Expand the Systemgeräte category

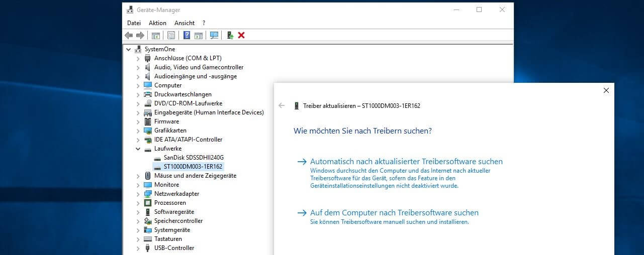point(138,230)
